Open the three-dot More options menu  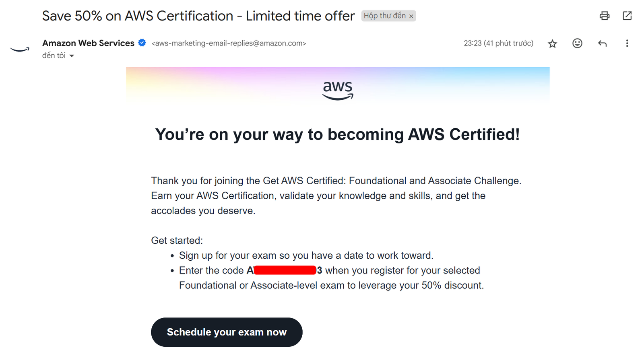[x=627, y=43]
